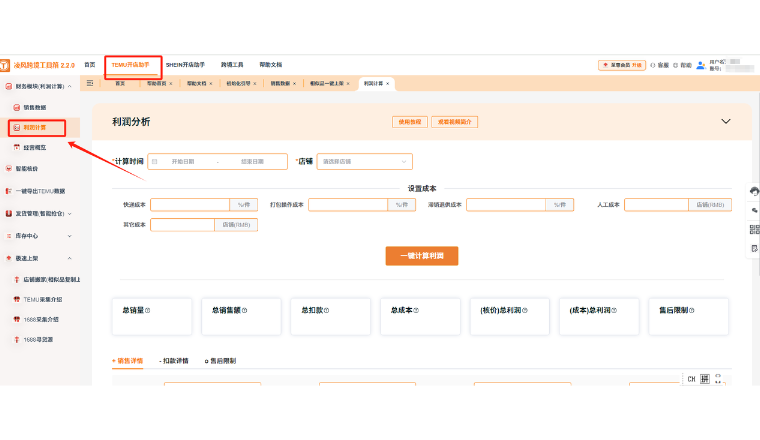
Task: Click the calendar icon in date range
Action: pyautogui.click(x=154, y=161)
